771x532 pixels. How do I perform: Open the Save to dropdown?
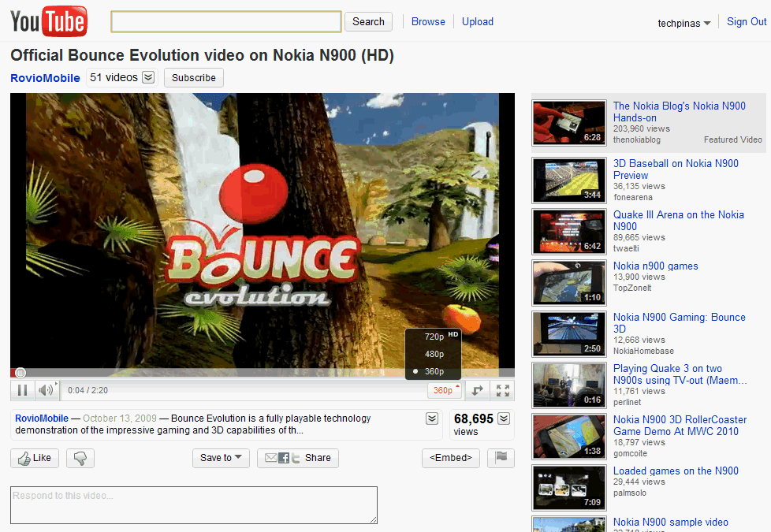coord(221,458)
